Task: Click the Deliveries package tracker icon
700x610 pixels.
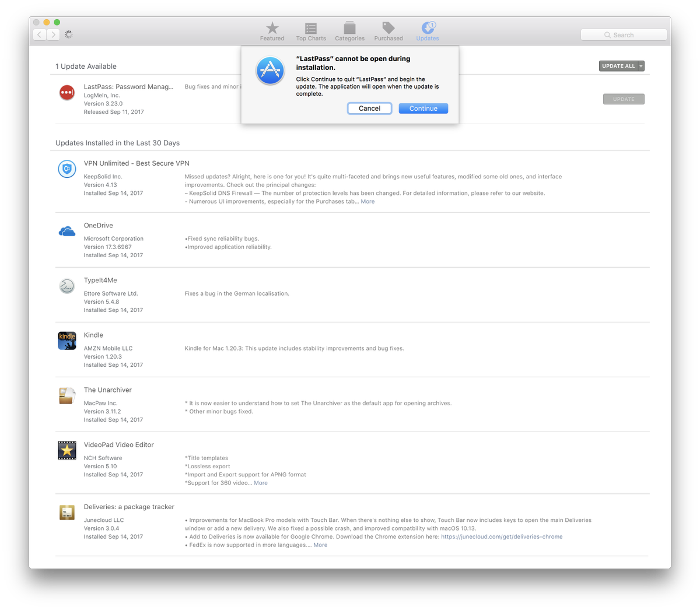Action: pos(67,513)
